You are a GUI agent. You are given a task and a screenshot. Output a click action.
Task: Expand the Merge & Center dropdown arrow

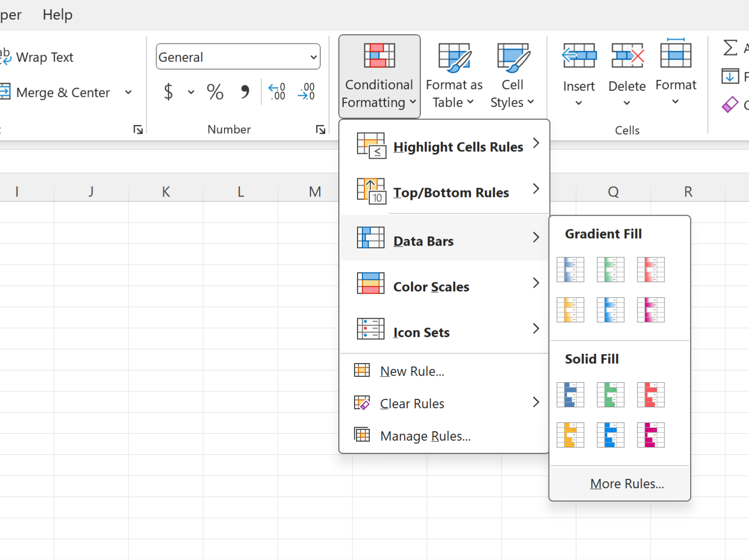128,92
